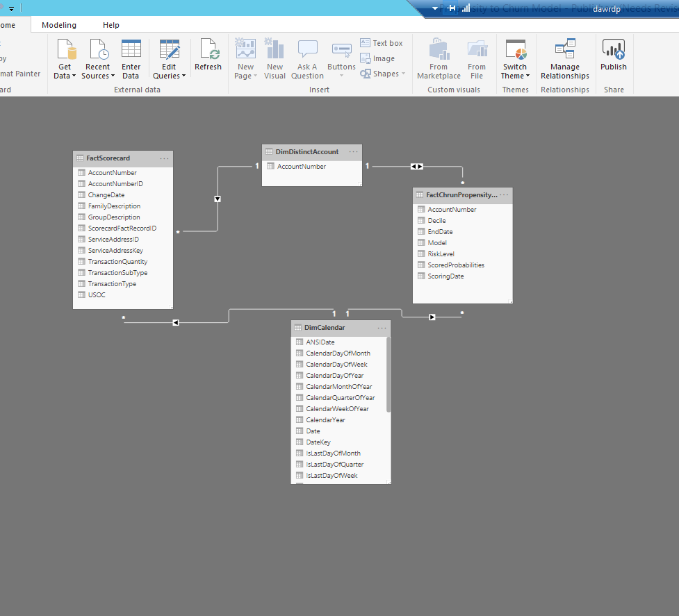Open the Shapes menu

point(382,74)
